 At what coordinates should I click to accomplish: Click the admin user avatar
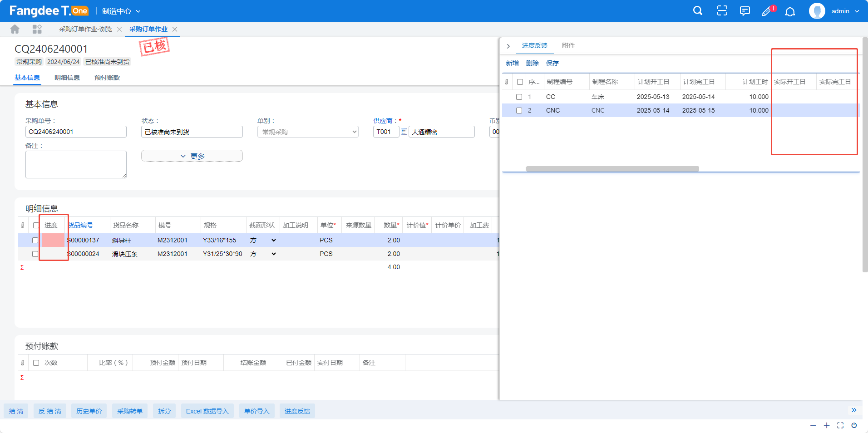817,11
